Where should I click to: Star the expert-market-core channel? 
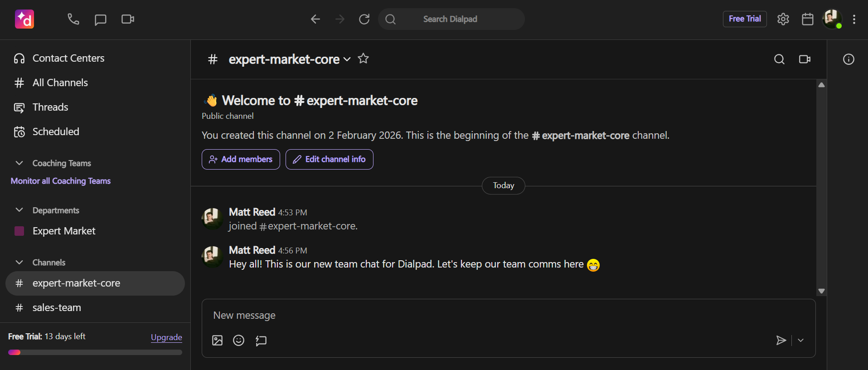click(363, 58)
